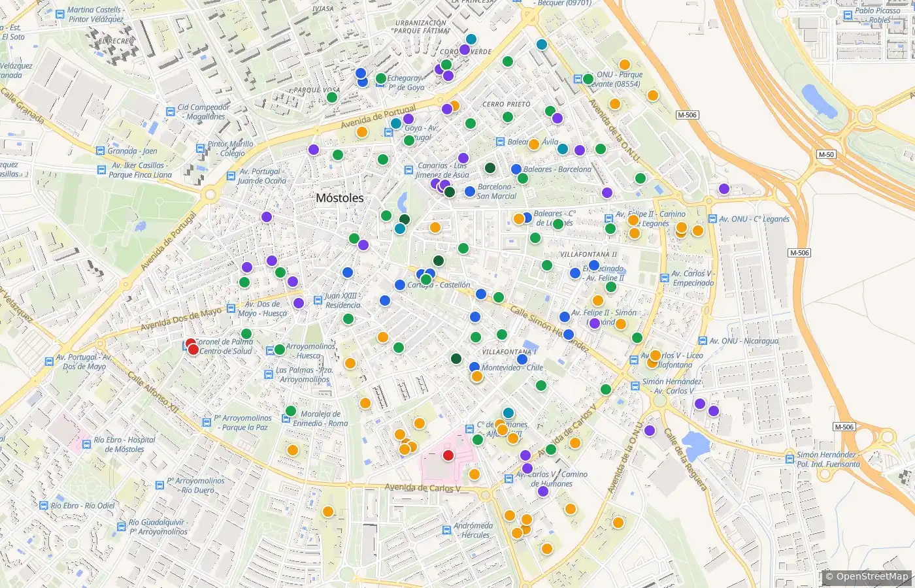Screen dimensions: 915x588
Task: Open the Las Palmas - Pza. Arroyomolinos stop icon
Action: pyautogui.click(x=269, y=374)
